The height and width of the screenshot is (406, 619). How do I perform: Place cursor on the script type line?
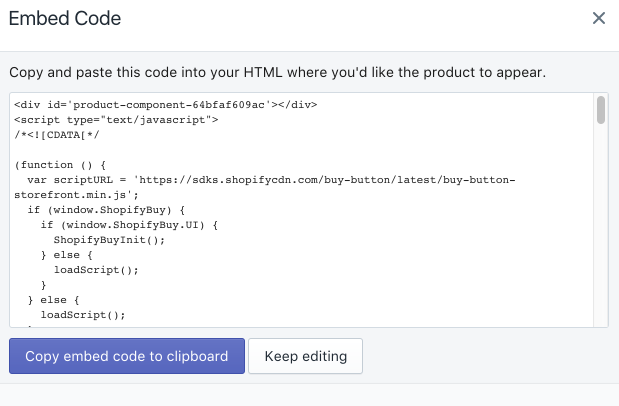pos(116,120)
